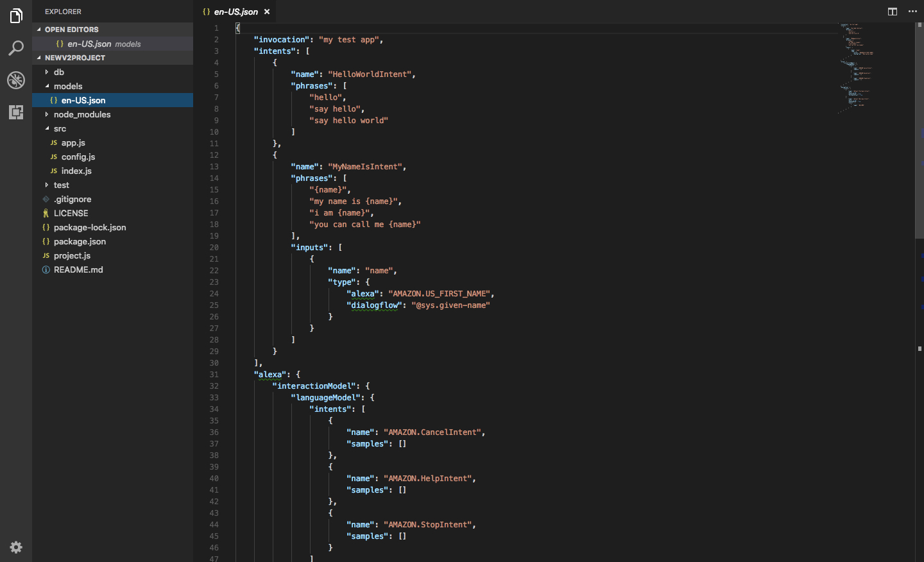Open package.json in the file tree
924x562 pixels.
click(x=80, y=241)
